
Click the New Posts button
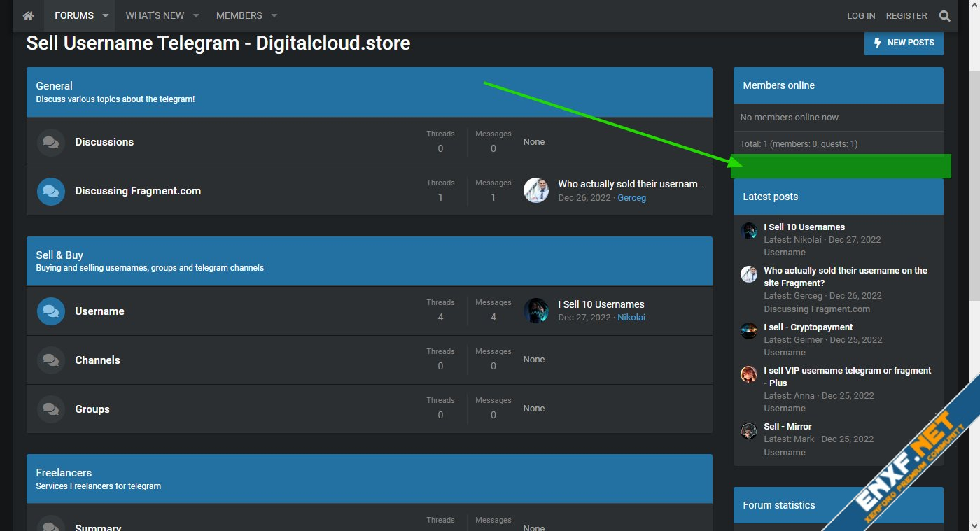coord(904,43)
